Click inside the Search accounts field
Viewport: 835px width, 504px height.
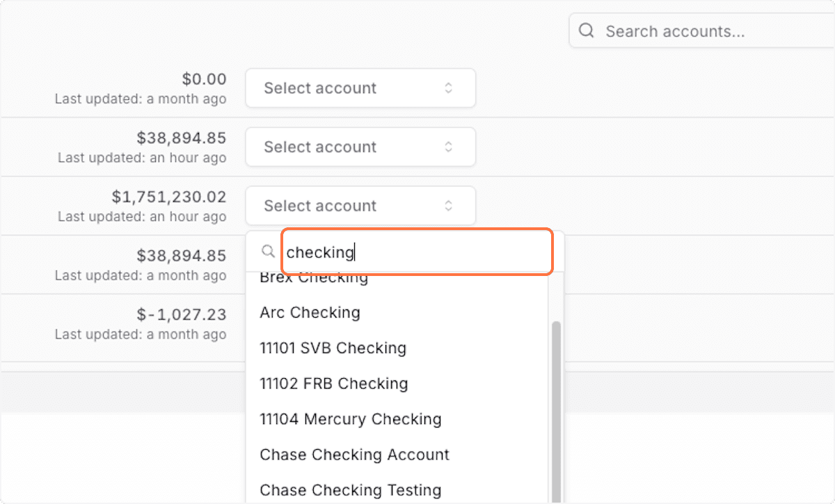point(675,31)
